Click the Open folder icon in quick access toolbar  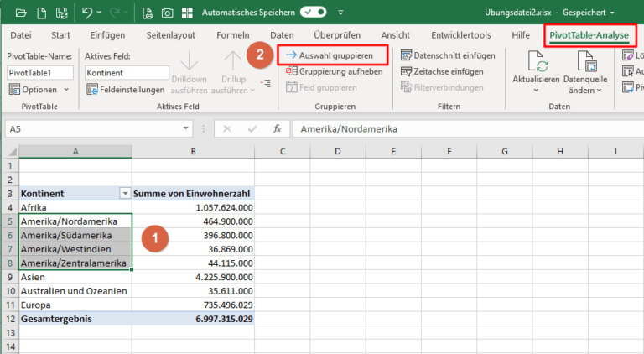coord(21,13)
